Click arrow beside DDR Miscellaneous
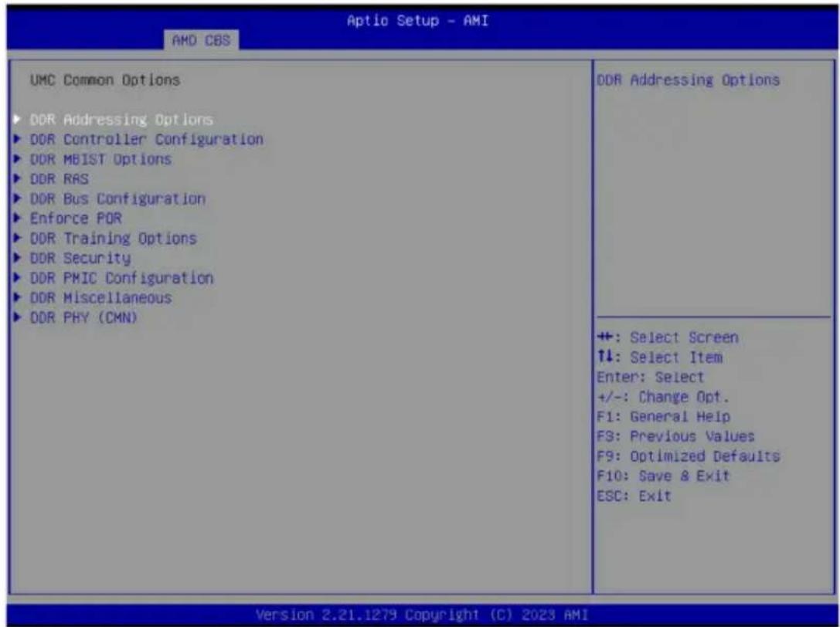840x627 pixels. pyautogui.click(x=18, y=298)
